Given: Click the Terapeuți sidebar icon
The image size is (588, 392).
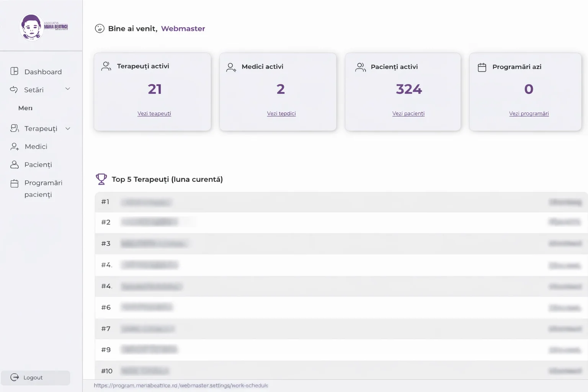Looking at the screenshot, I should coord(15,128).
